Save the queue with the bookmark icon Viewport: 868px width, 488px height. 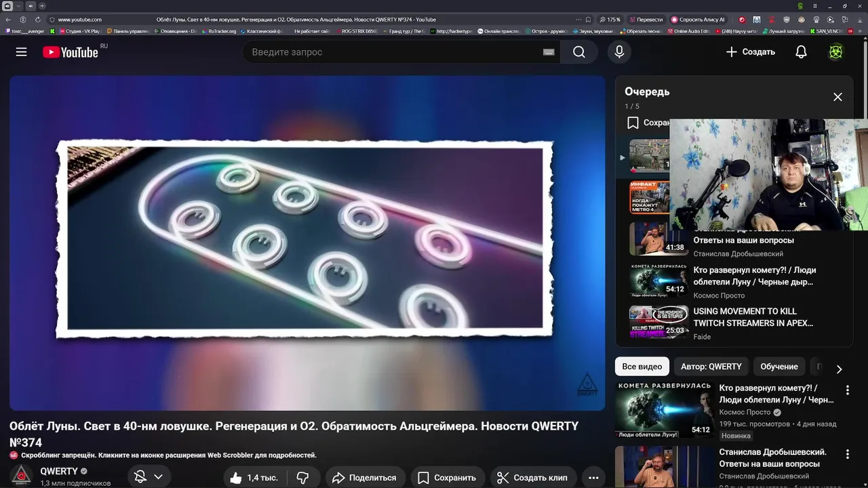(x=633, y=123)
